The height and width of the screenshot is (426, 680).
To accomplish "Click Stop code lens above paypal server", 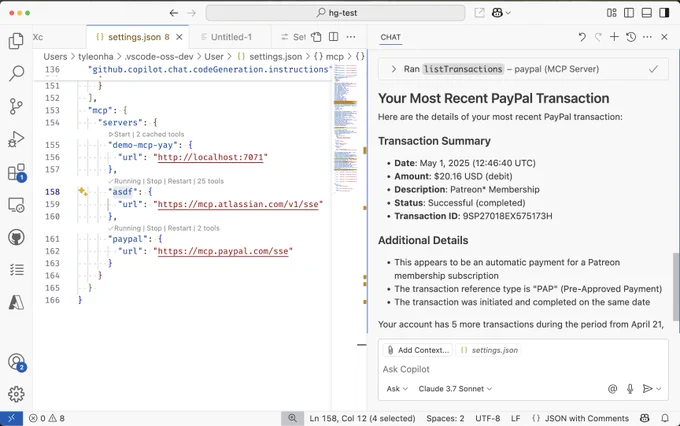I will tap(154, 228).
